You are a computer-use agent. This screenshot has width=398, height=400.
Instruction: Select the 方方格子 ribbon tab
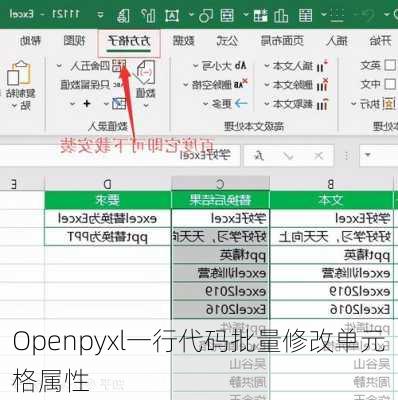(x=129, y=41)
